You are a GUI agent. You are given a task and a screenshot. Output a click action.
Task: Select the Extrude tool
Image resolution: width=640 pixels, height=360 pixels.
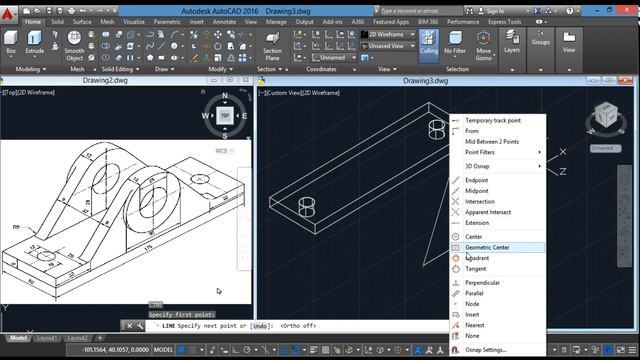pos(34,43)
